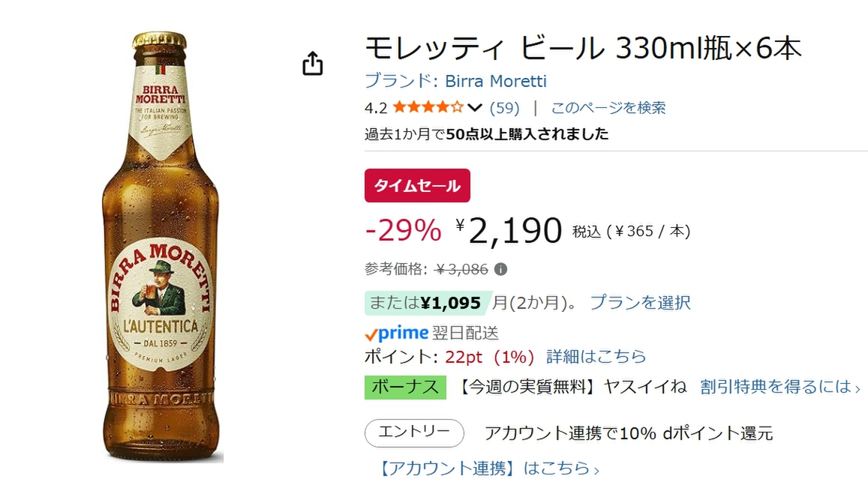
Task: Click the red タイムセール badge
Action: point(417,186)
